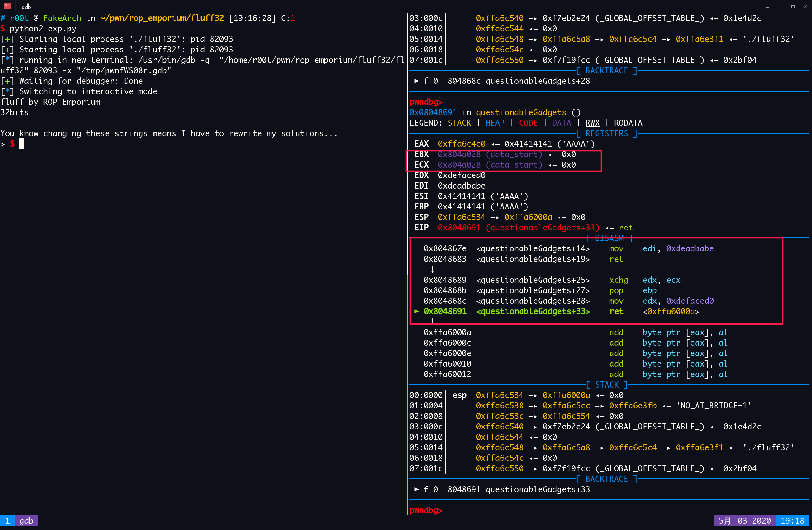Click legend label STACK
Image resolution: width=812 pixels, height=530 pixels.
(x=459, y=123)
